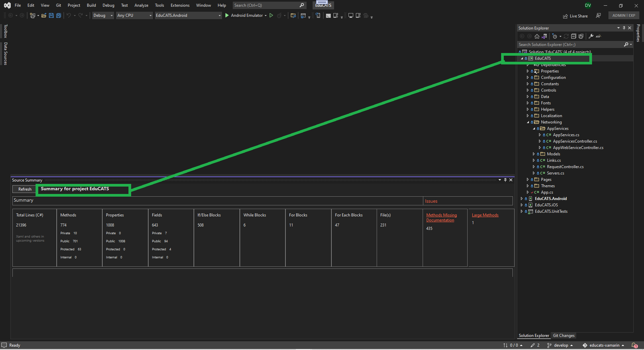Switch between solutions and folder views icon

coord(544,36)
